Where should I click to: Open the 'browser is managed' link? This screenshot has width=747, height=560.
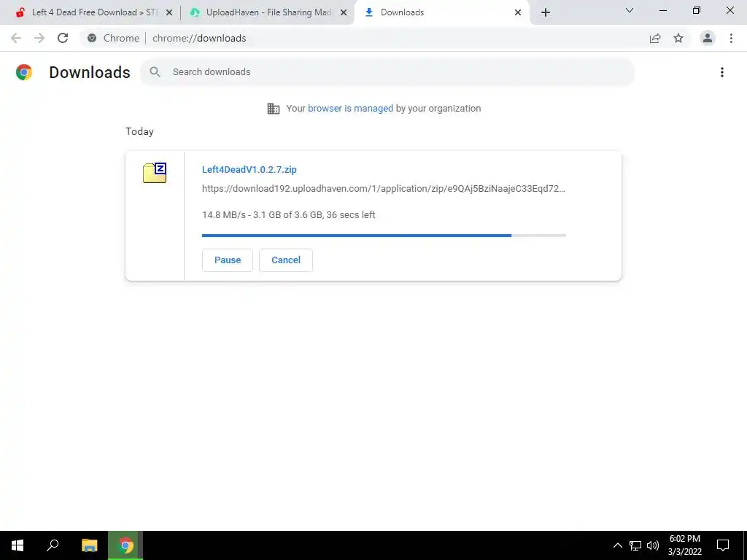coord(350,109)
